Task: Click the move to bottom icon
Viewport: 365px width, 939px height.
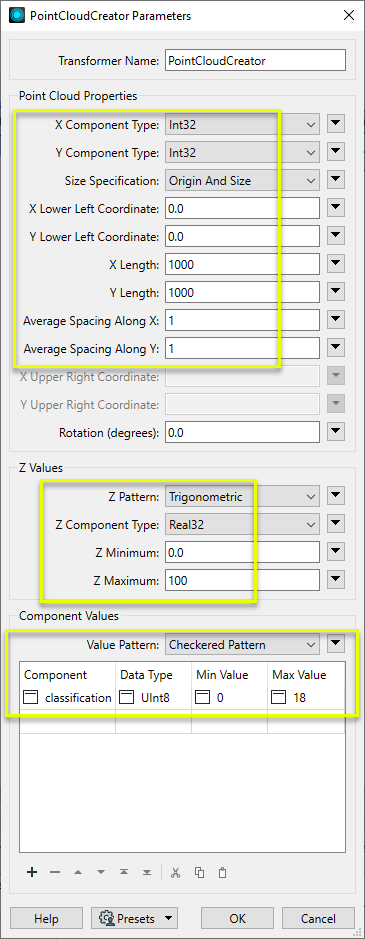Action: click(147, 872)
